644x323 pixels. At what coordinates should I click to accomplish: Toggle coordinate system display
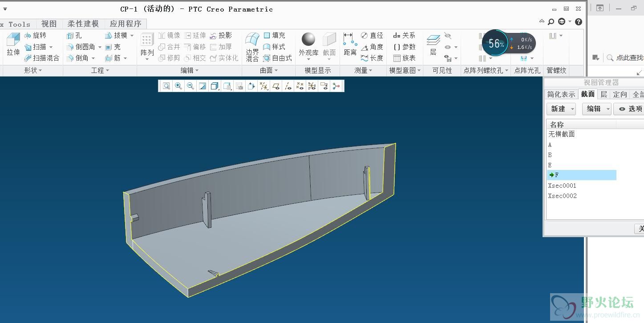pos(312,86)
